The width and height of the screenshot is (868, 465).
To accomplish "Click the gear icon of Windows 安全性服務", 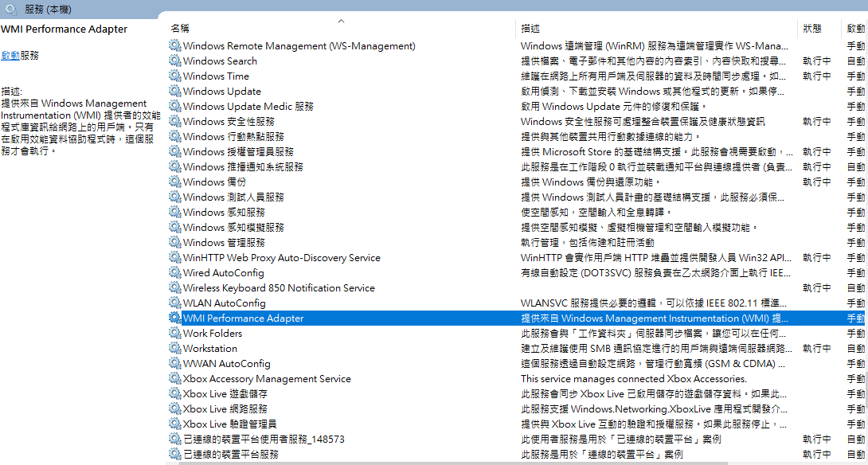I will click(x=175, y=121).
